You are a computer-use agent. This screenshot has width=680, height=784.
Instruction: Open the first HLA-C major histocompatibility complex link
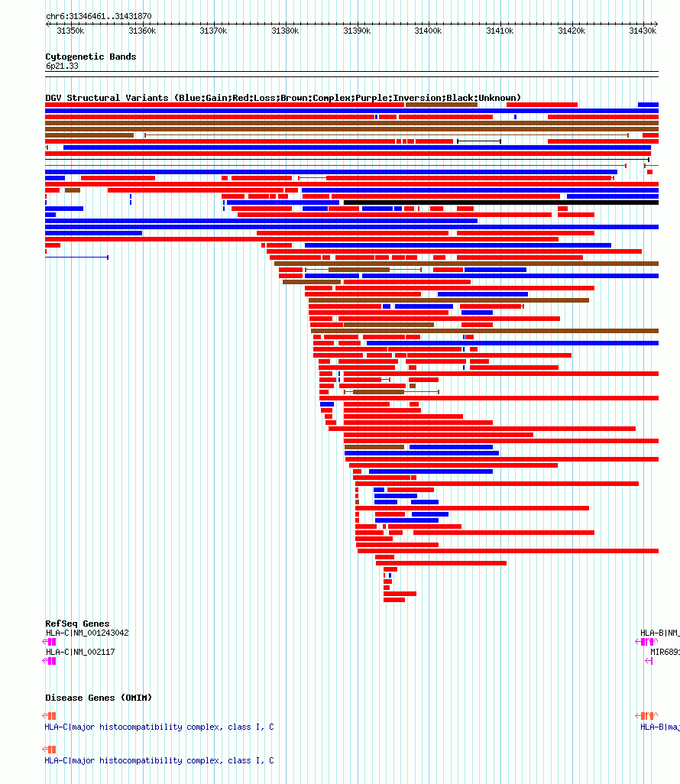(x=159, y=727)
